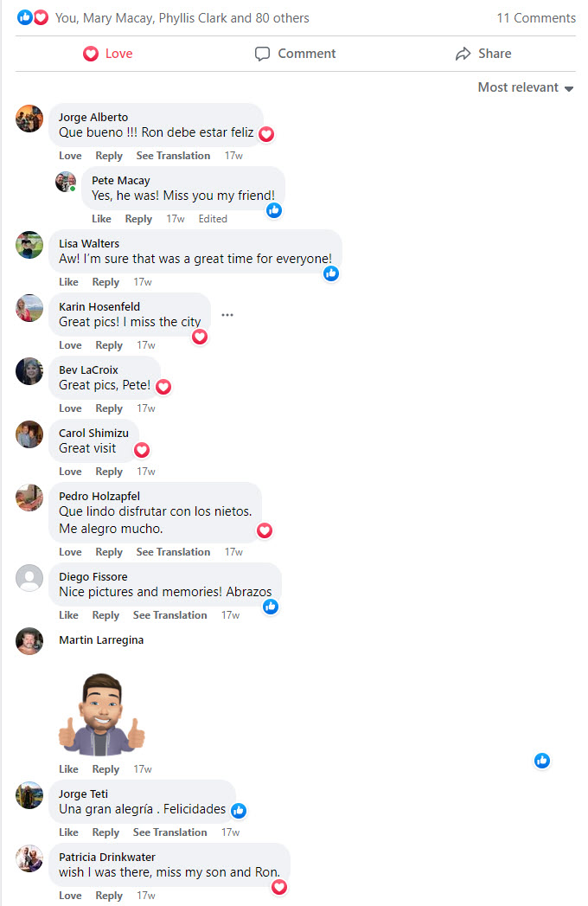Open Martin Larregina's profile picture

point(29,641)
